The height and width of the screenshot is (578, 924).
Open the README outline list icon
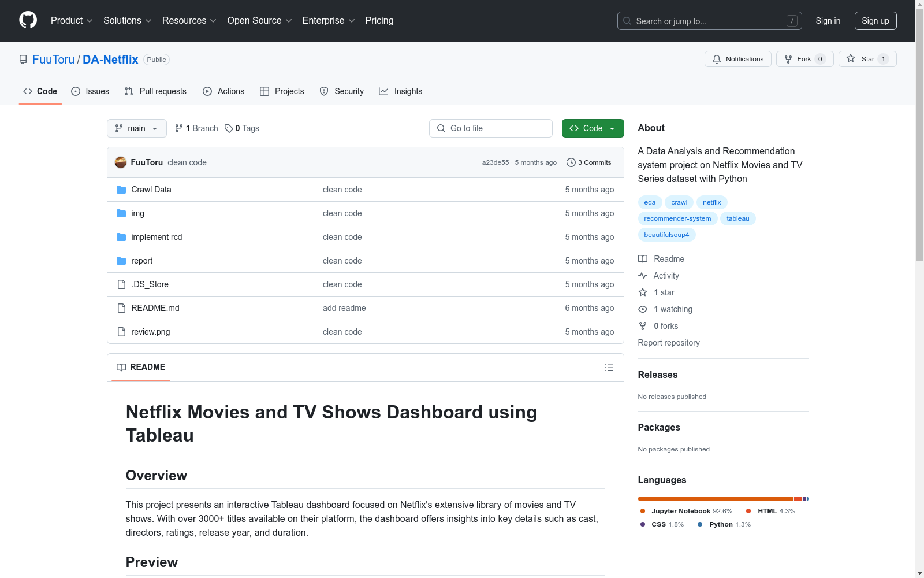[609, 368]
